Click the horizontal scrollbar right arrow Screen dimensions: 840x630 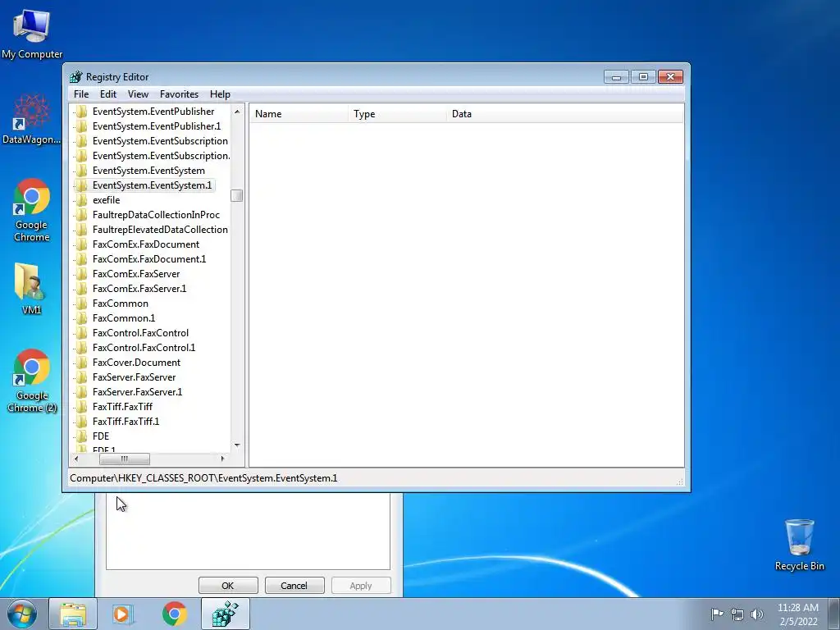pyautogui.click(x=223, y=459)
